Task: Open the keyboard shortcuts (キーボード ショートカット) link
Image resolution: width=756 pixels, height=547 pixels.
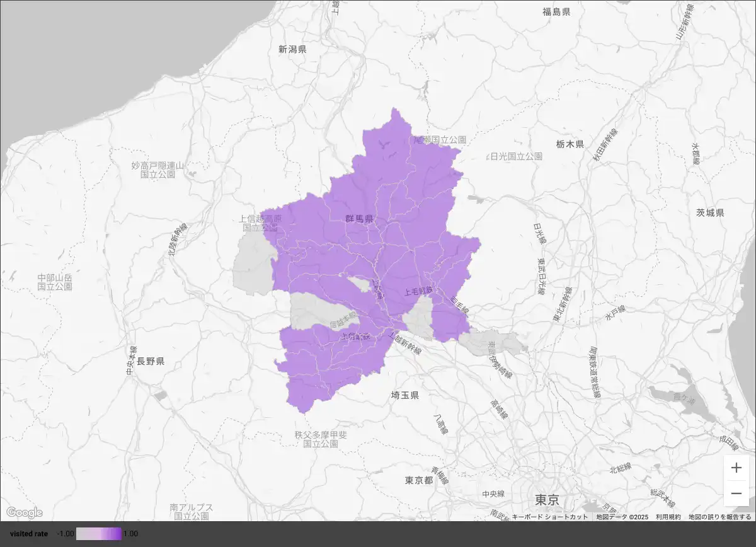Action: [549, 517]
